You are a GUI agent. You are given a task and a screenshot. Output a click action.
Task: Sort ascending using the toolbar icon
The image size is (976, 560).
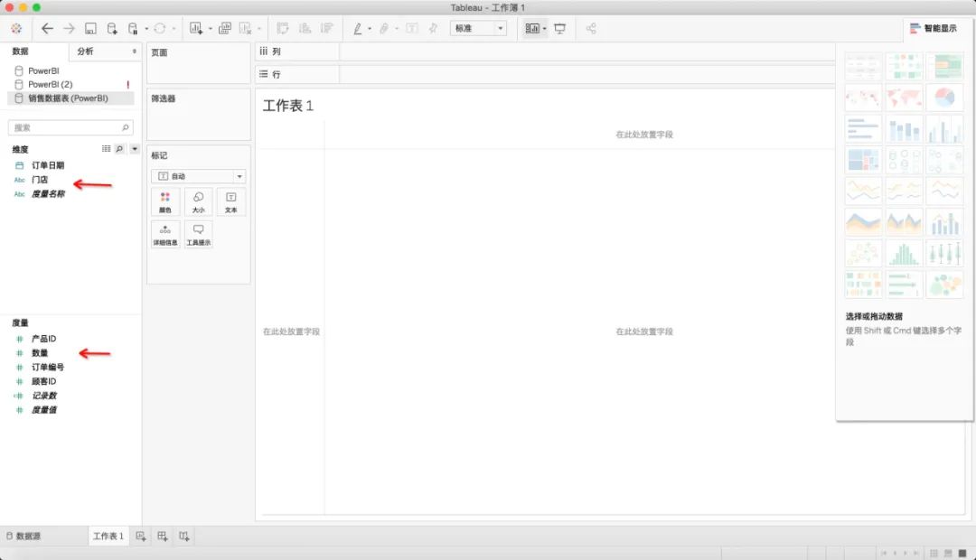[x=305, y=29]
